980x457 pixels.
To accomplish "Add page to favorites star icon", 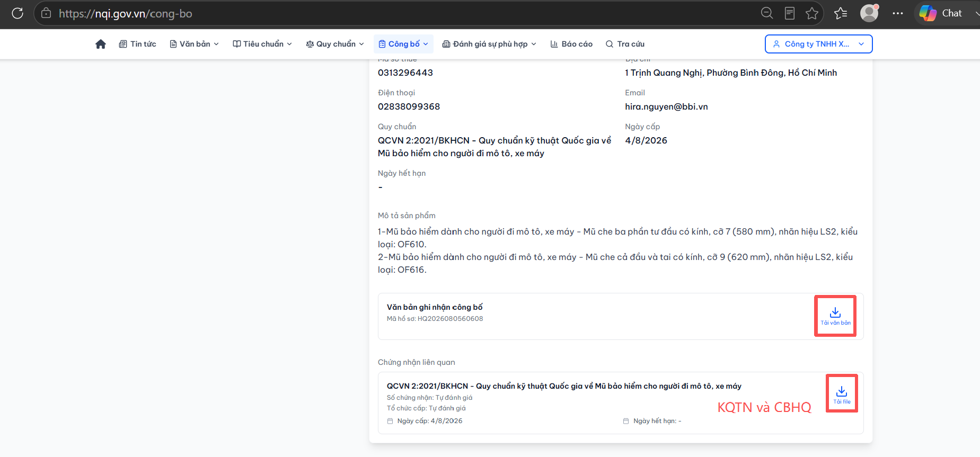I will pos(812,13).
